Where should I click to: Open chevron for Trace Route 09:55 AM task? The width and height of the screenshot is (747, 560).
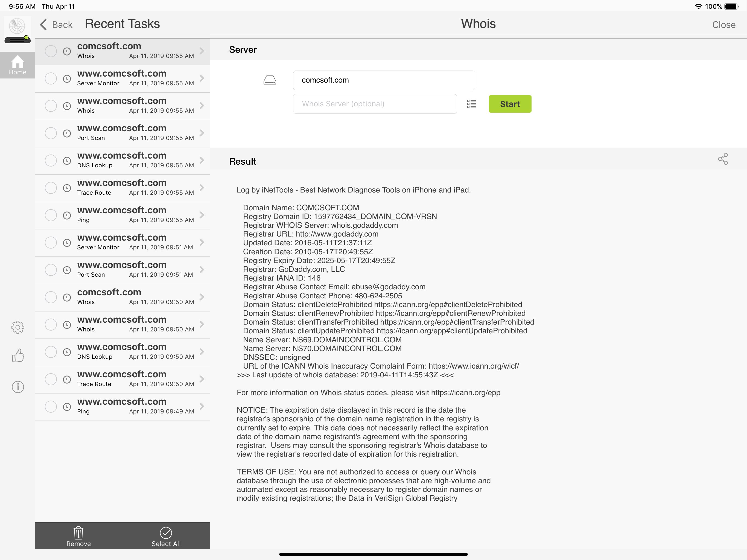[x=202, y=188]
